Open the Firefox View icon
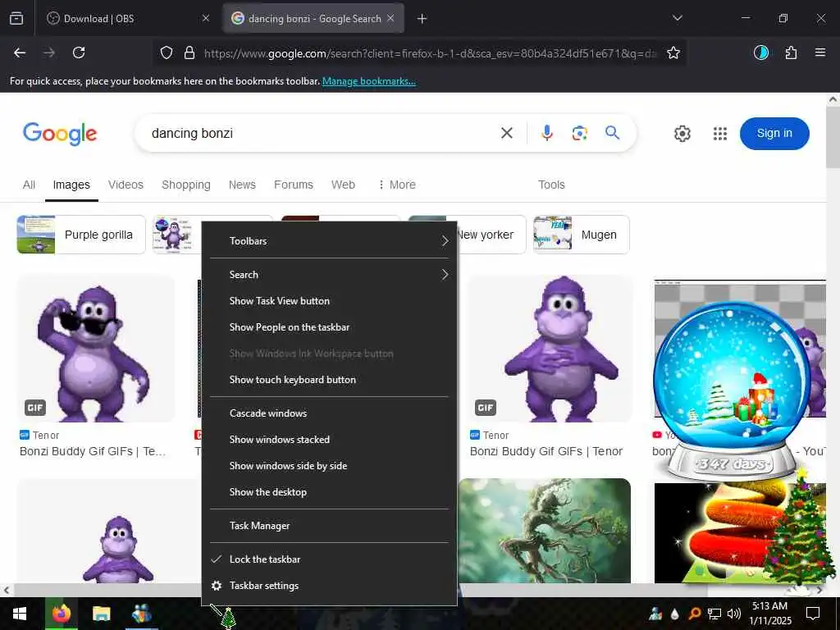 pyautogui.click(x=16, y=19)
